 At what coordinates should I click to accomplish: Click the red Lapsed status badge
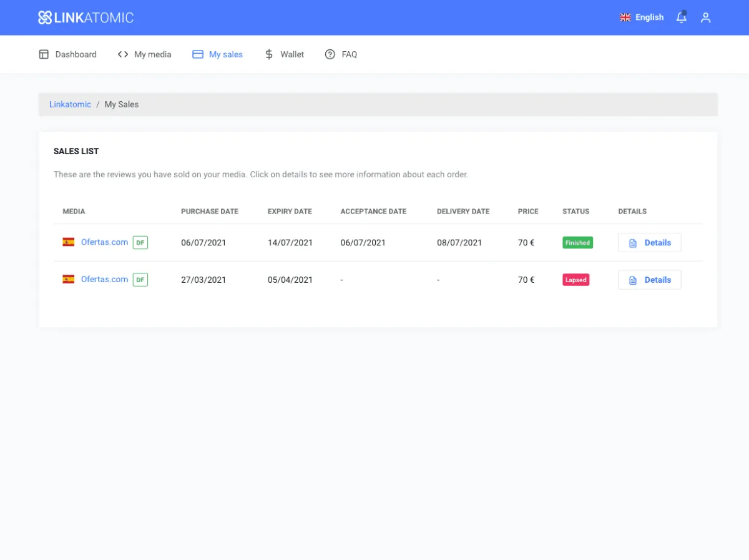coord(575,280)
